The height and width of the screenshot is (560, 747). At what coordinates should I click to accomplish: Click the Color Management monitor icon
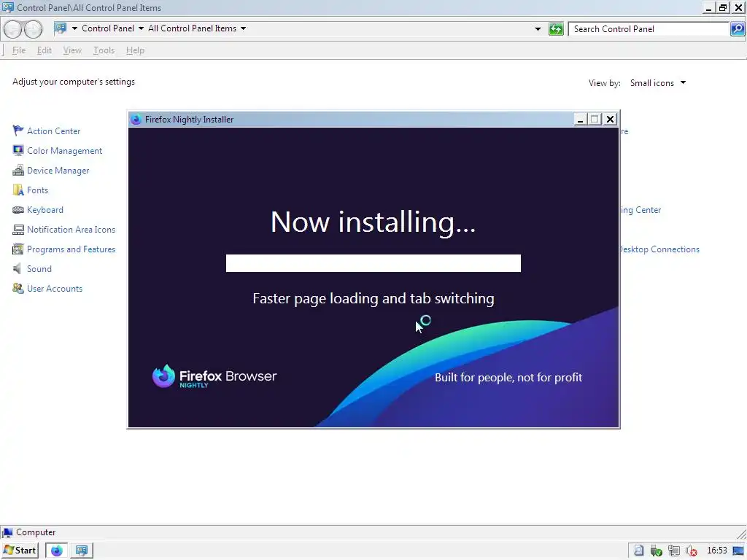pos(18,150)
